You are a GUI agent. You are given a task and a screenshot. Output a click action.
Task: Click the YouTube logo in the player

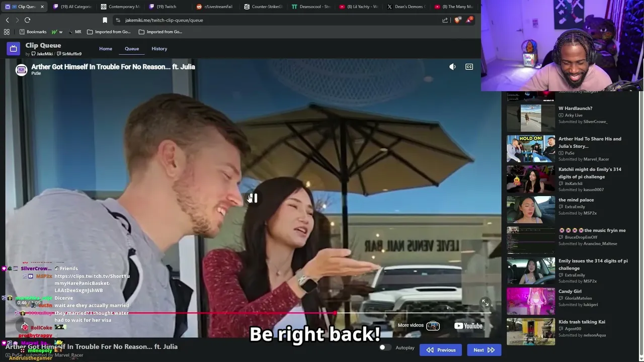tap(468, 326)
